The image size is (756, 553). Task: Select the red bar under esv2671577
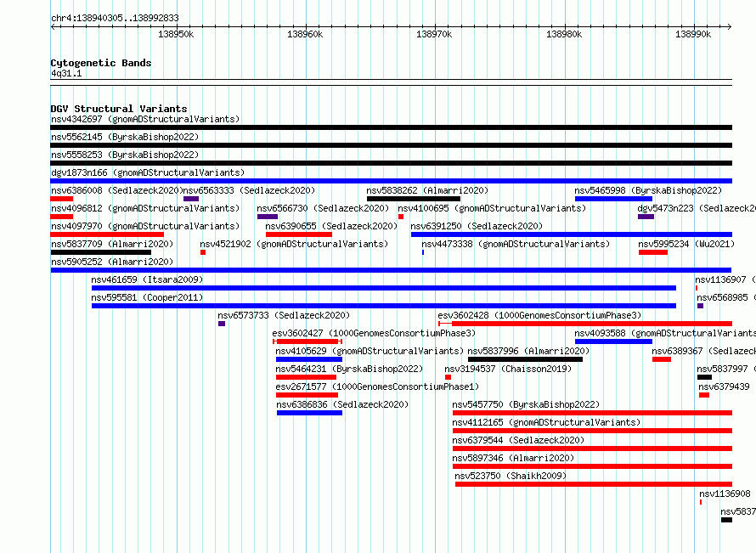point(307,395)
